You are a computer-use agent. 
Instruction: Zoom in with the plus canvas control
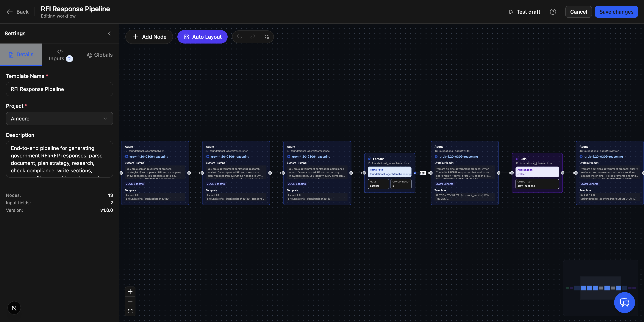(x=130, y=292)
